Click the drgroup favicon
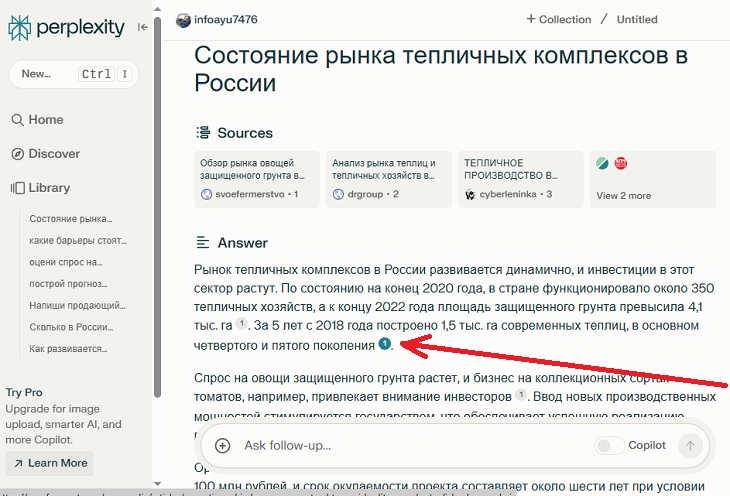Image resolution: width=730 pixels, height=496 pixels. pyautogui.click(x=338, y=194)
